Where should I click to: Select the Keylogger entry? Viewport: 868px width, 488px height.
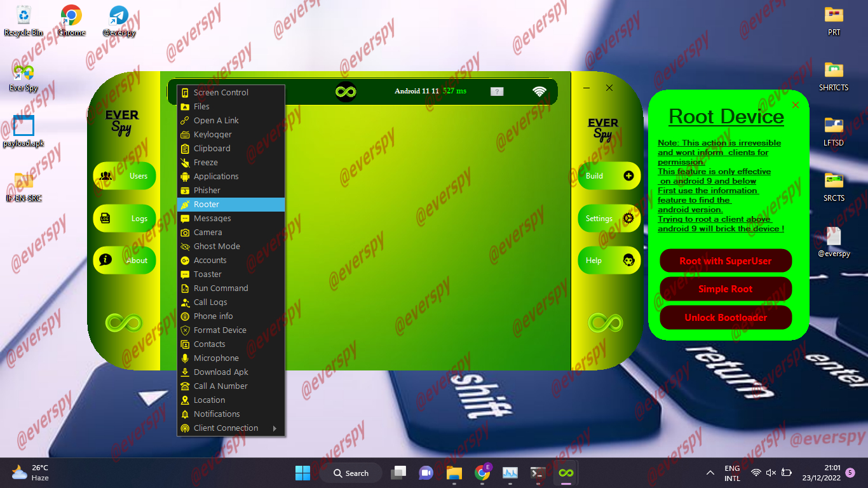click(231, 135)
